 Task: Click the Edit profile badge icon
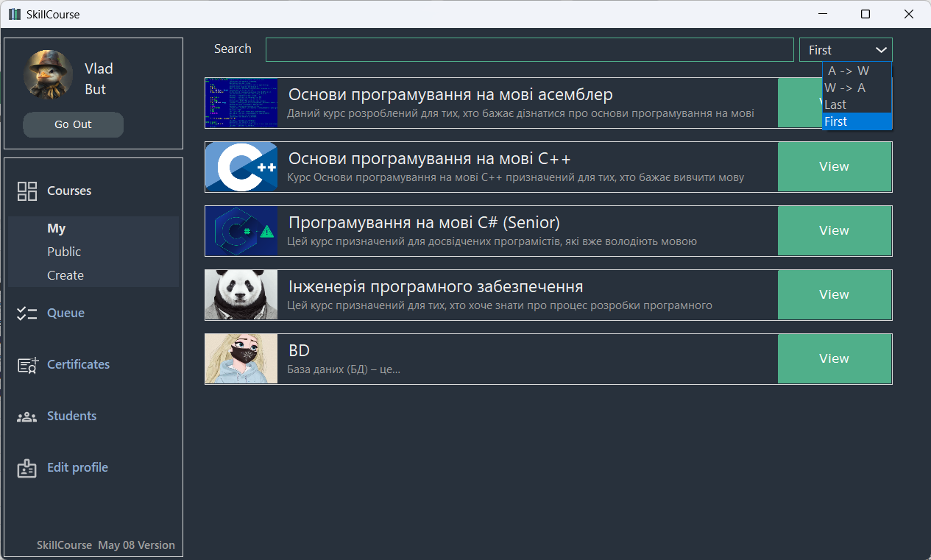click(26, 467)
